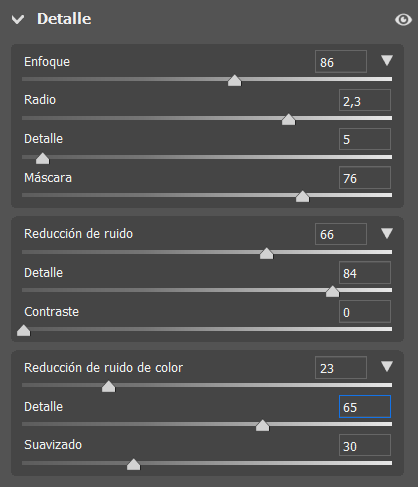This screenshot has width=418, height=487.
Task: Click the color noise Detalle field showing 65
Action: click(x=365, y=407)
